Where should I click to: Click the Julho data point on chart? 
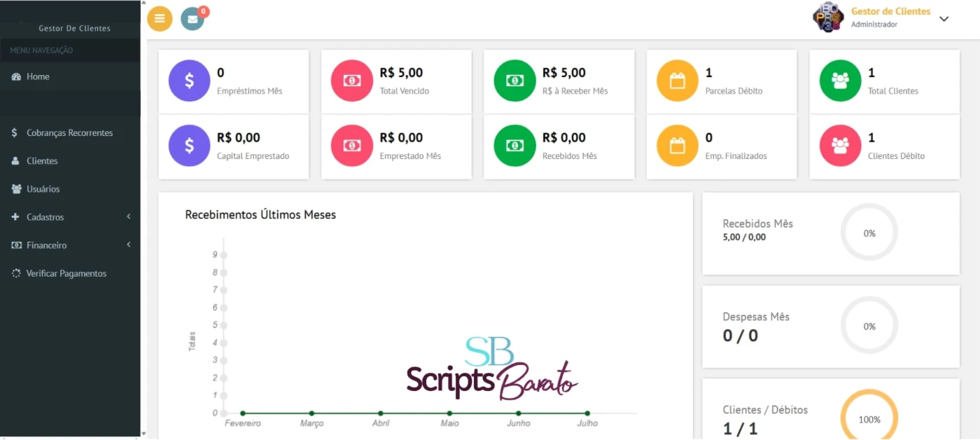pyautogui.click(x=587, y=413)
